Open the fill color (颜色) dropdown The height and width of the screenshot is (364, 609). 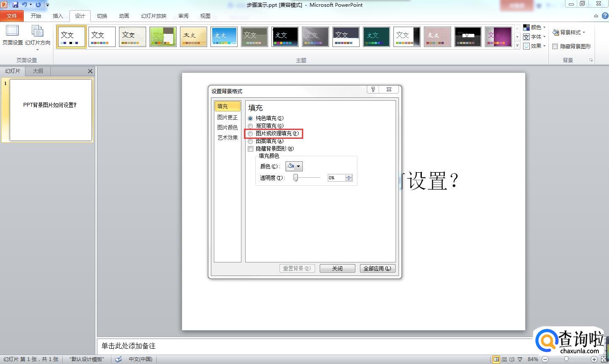[x=294, y=166]
